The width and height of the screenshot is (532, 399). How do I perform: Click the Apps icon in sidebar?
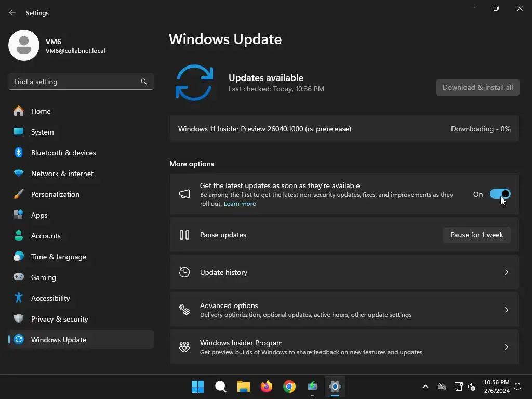tap(19, 215)
